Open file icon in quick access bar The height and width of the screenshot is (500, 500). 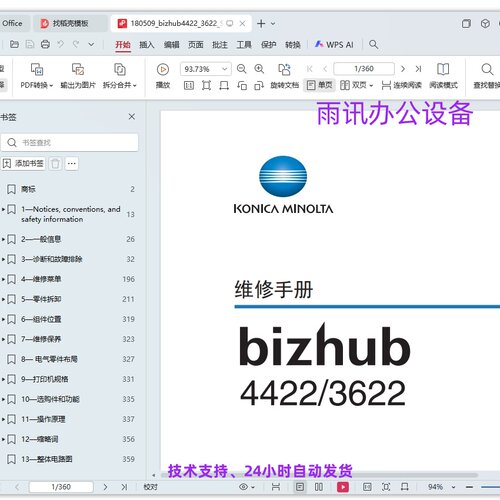click(x=14, y=44)
